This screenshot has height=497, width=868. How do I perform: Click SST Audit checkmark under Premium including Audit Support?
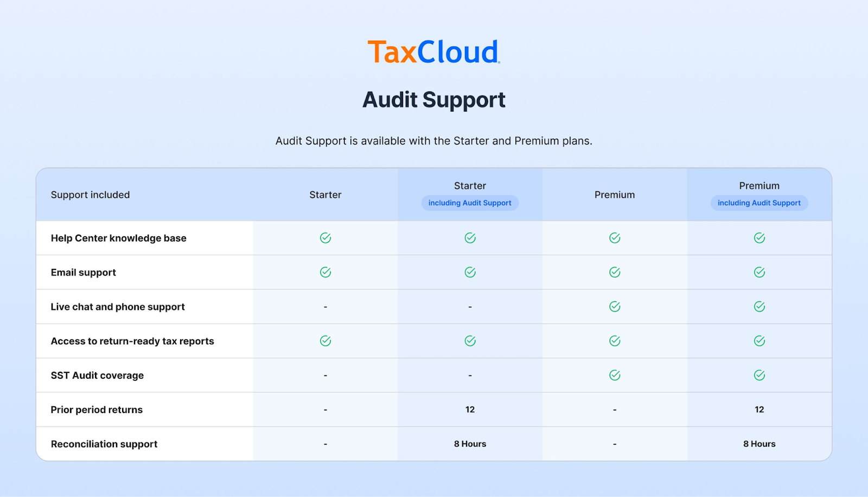[759, 375]
